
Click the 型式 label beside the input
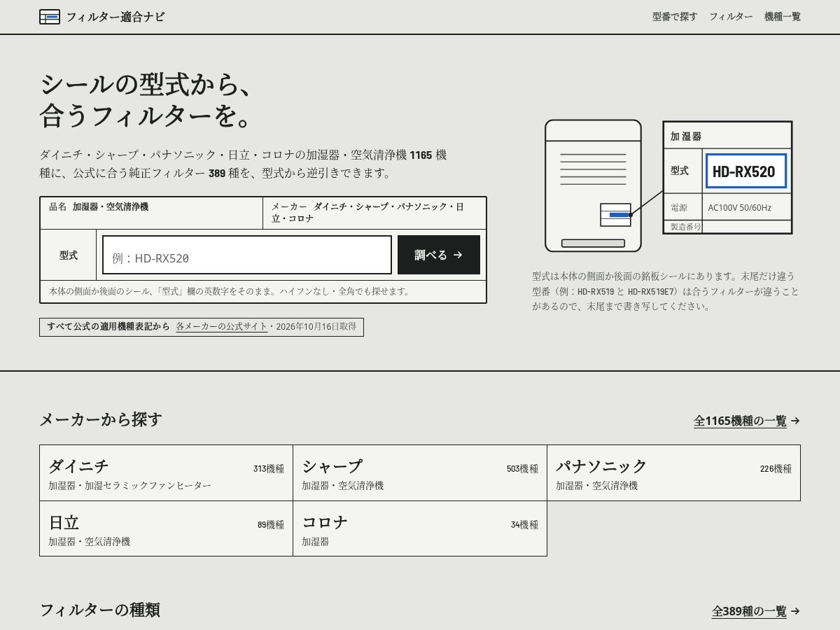coord(69,255)
